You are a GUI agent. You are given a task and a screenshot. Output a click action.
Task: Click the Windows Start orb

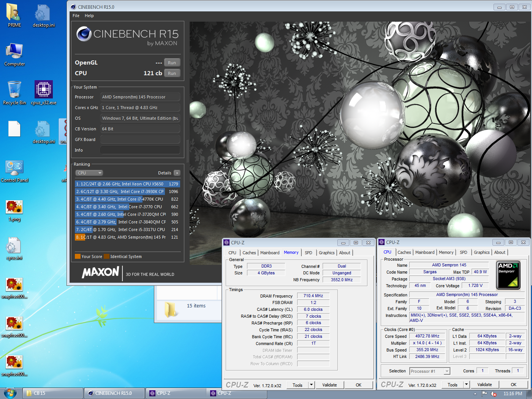[x=10, y=393]
